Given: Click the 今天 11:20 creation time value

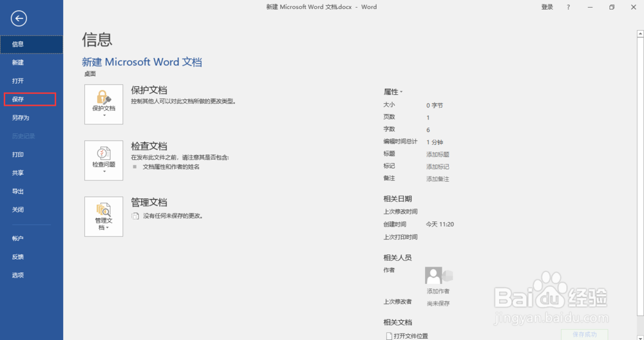Looking at the screenshot, I should pos(440,224).
